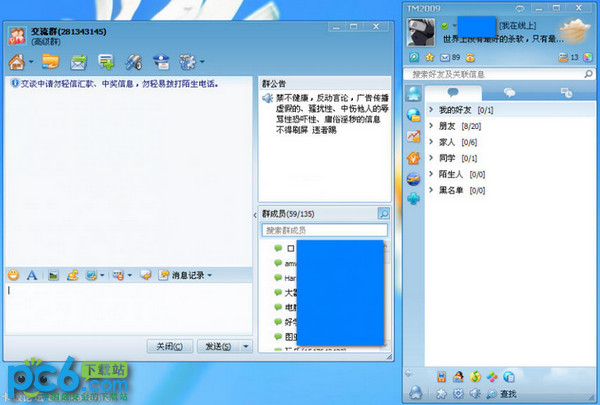This screenshot has width=600, height=405.
Task: Click the user avatar in TM2009
Action: coord(421,32)
